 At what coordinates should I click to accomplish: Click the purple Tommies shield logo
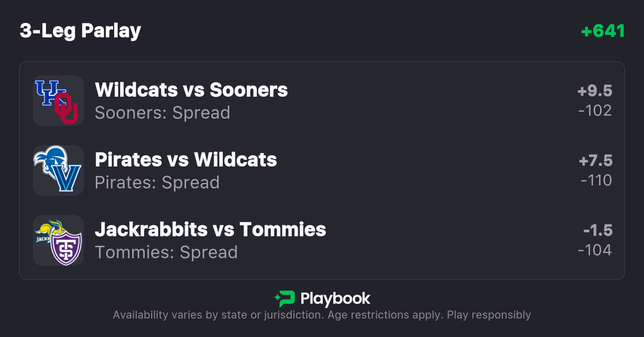(x=66, y=248)
